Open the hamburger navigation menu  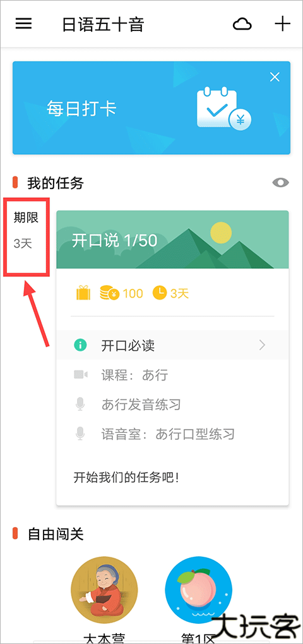(24, 24)
